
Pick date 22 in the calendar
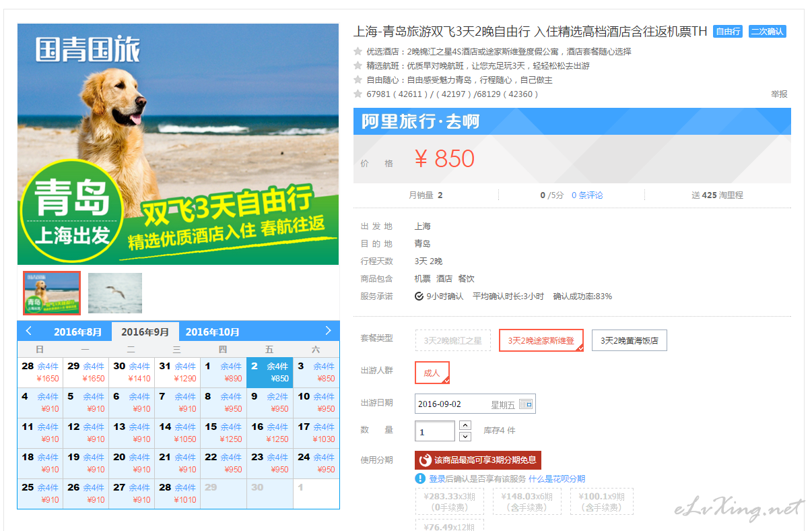tap(223, 463)
